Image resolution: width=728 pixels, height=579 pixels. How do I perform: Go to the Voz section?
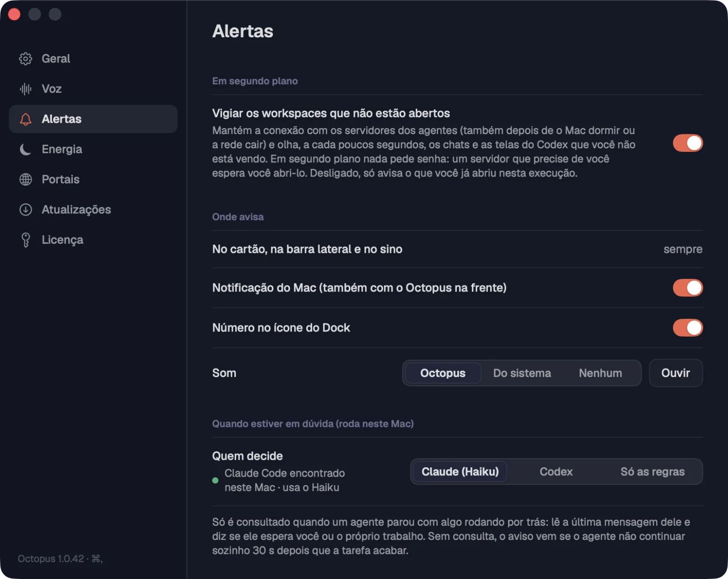(x=93, y=89)
